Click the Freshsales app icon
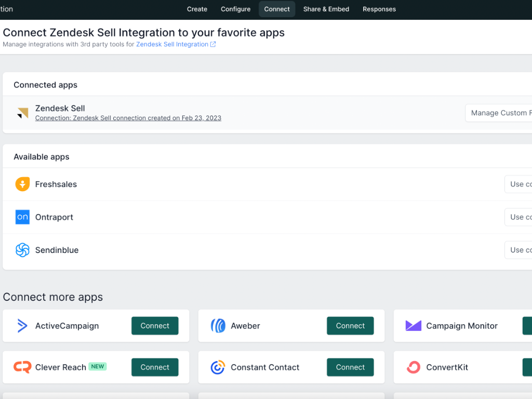The image size is (532, 399). [x=22, y=184]
